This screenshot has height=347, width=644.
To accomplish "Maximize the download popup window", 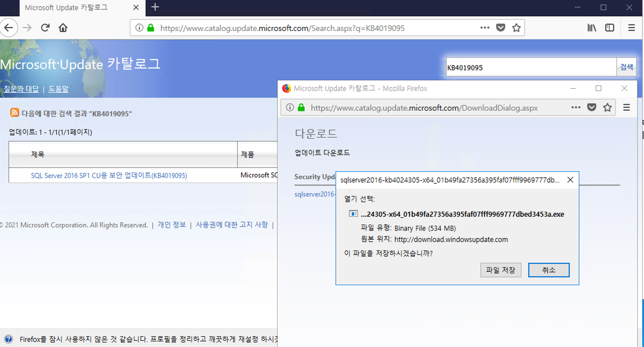I will tap(598, 88).
